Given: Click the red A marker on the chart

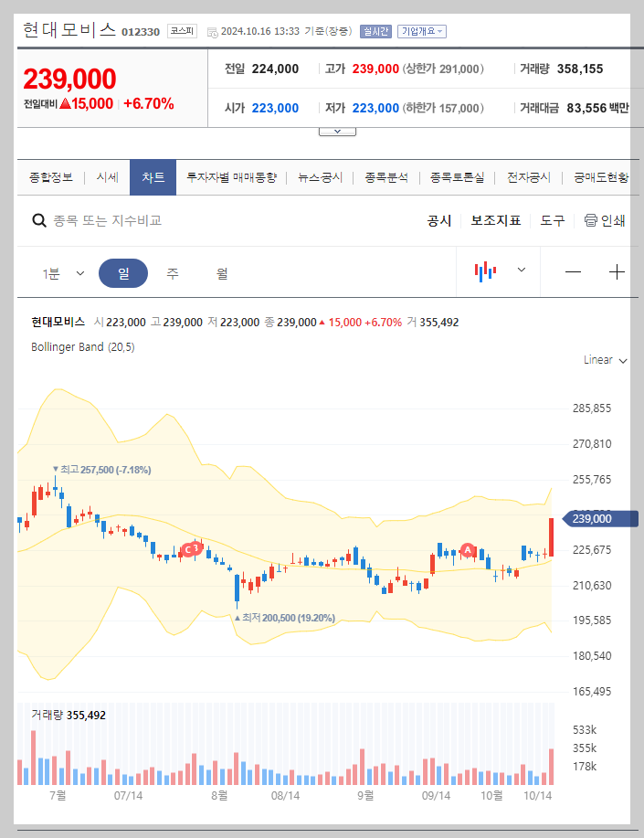Looking at the screenshot, I should click(469, 551).
